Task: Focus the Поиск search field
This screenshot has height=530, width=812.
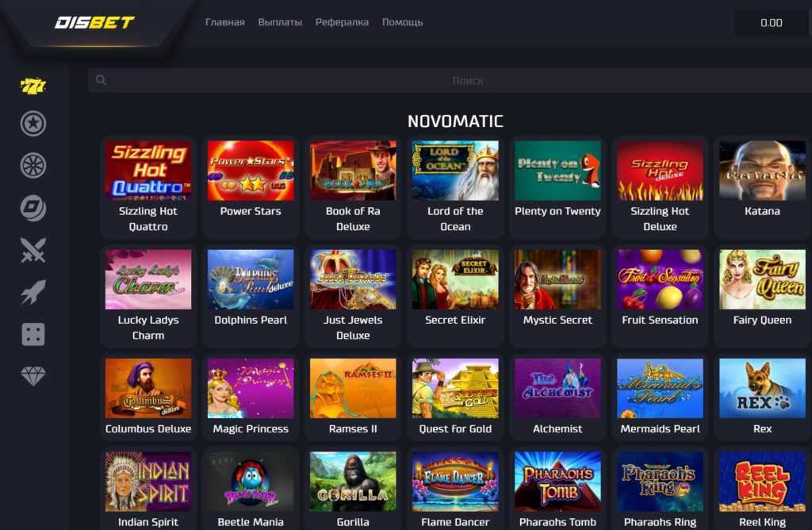Action: click(x=450, y=80)
